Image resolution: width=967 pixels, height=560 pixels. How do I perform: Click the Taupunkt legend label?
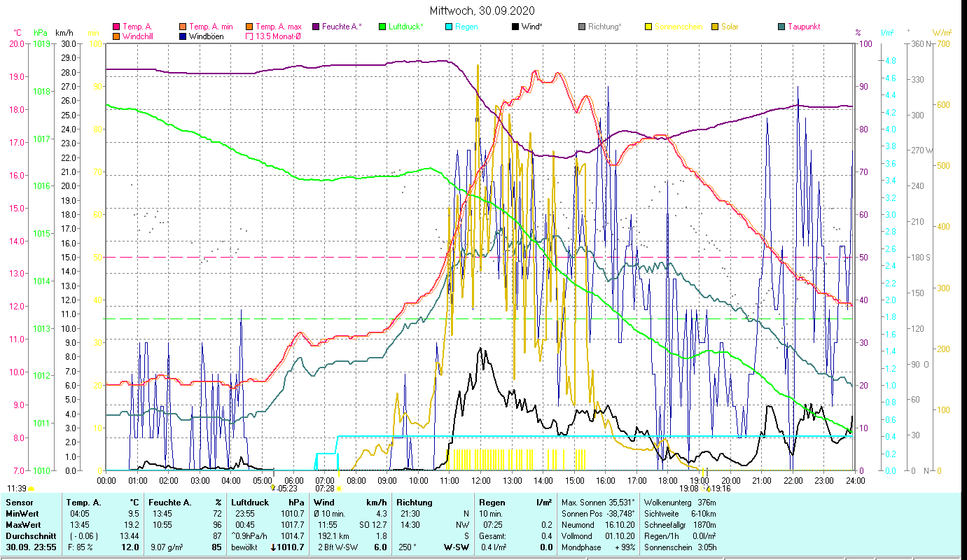(x=803, y=27)
